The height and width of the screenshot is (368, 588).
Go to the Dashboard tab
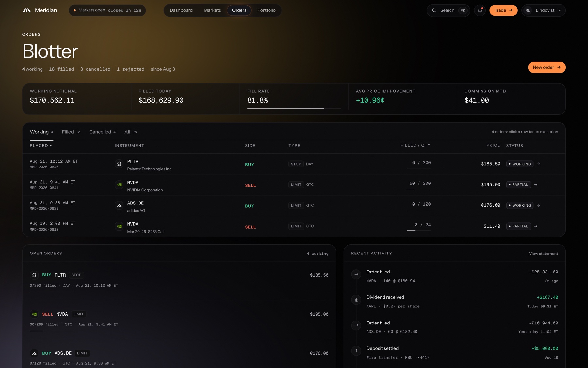tap(181, 10)
